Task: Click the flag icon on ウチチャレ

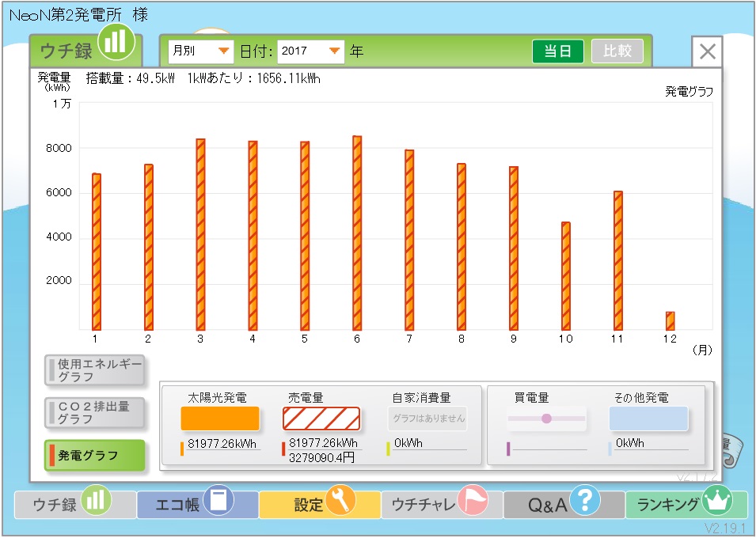Action: 473,500
